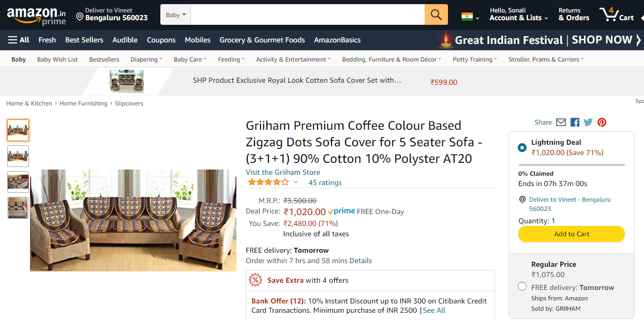Image resolution: width=644 pixels, height=320 pixels.
Task: Click the Amazon.in prime logo
Action: pos(37,16)
